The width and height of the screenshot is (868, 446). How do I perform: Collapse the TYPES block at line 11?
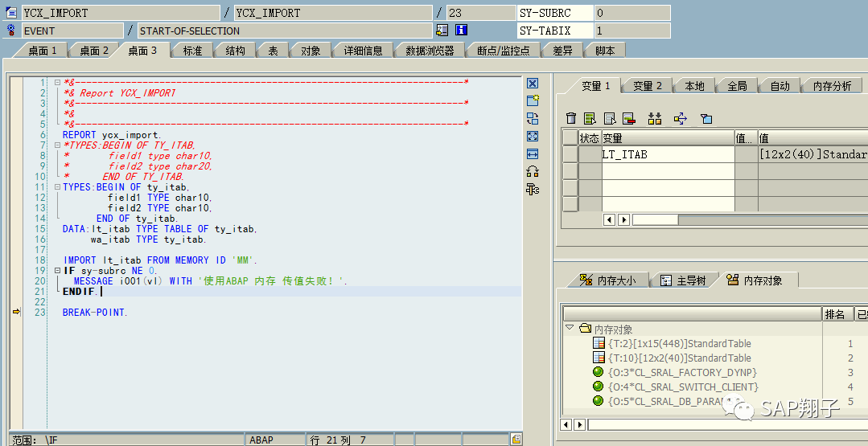57,187
